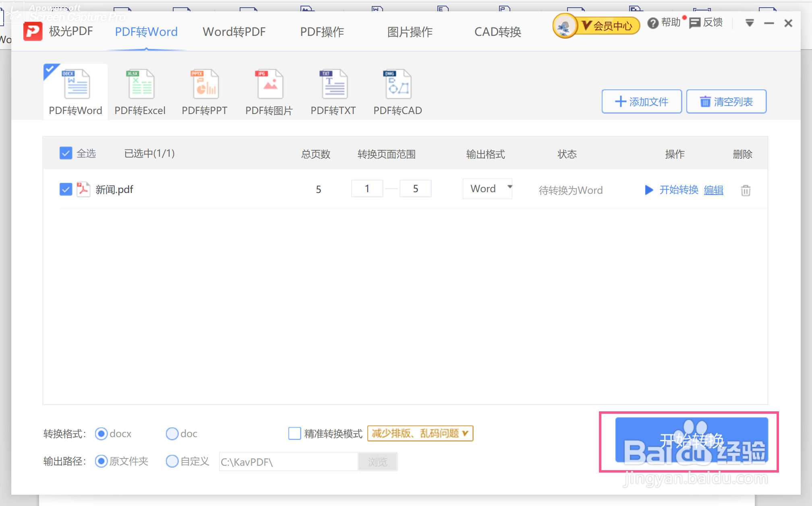Delete 新闻.pdf using the trash icon

(x=746, y=190)
